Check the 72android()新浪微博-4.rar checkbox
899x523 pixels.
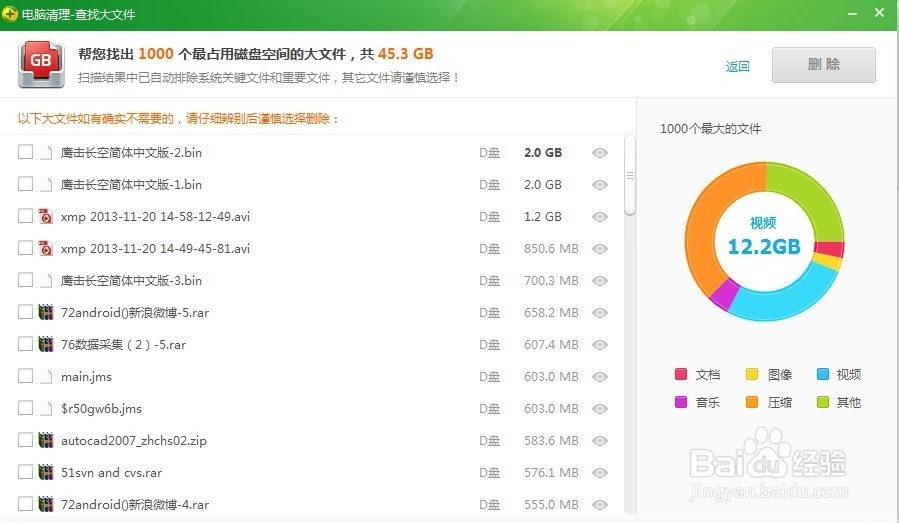(x=25, y=504)
